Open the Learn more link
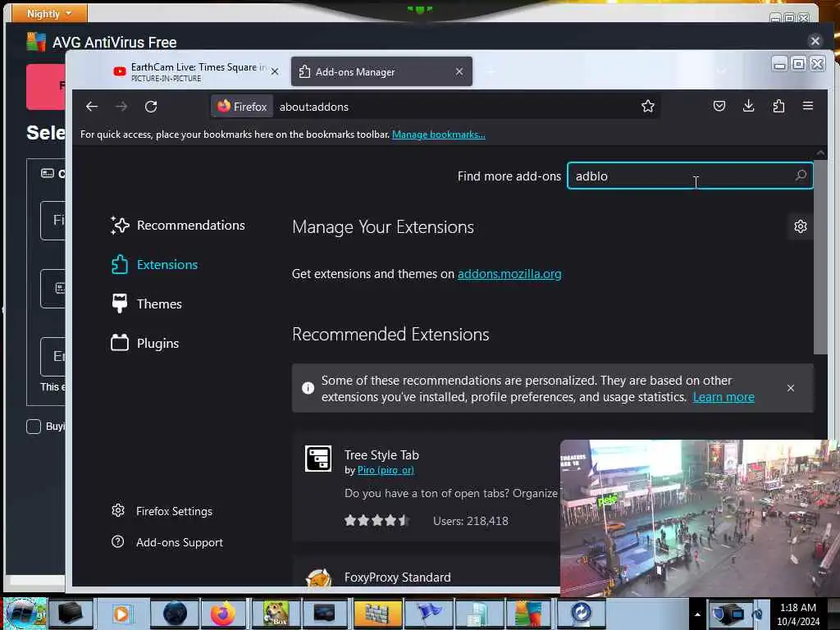The width and height of the screenshot is (840, 630). pyautogui.click(x=724, y=397)
